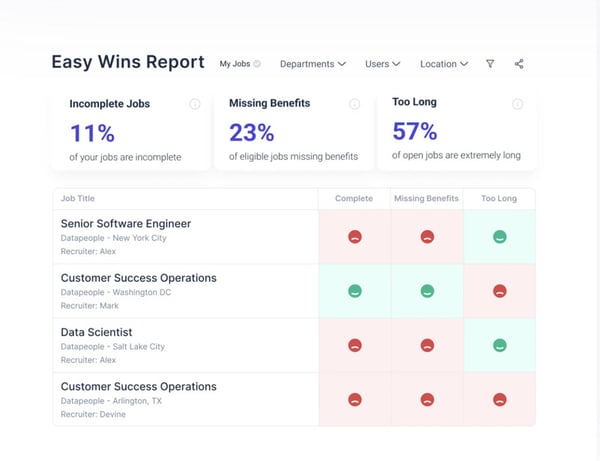This screenshot has width=600, height=461.
Task: Open the Data Scientist job title
Action: click(x=97, y=332)
